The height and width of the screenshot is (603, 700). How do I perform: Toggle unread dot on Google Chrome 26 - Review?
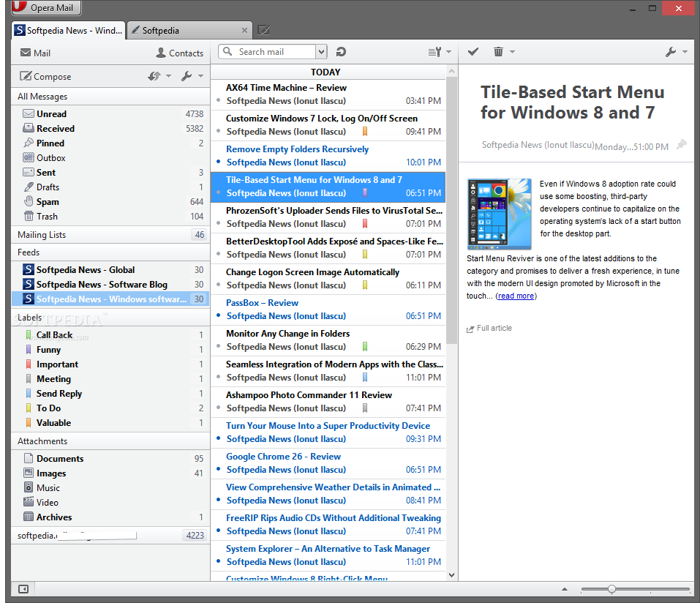218,469
